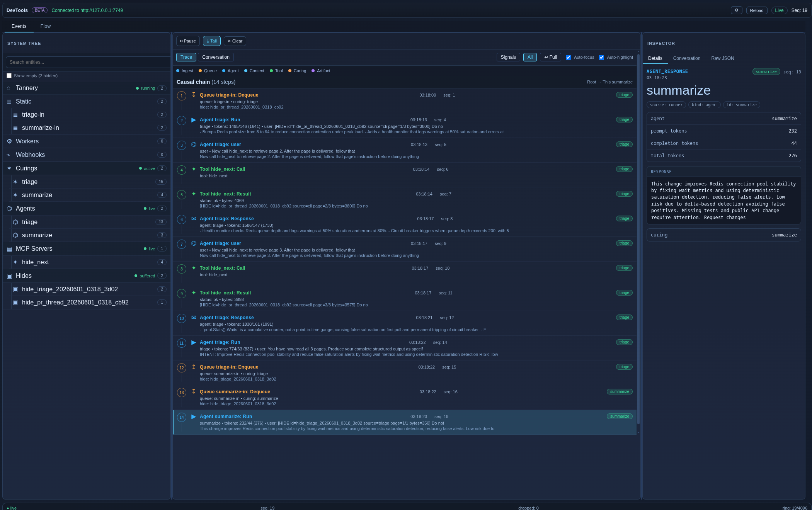Click the Tannery home icon
This screenshot has width=812, height=510.
pyautogui.click(x=9, y=88)
